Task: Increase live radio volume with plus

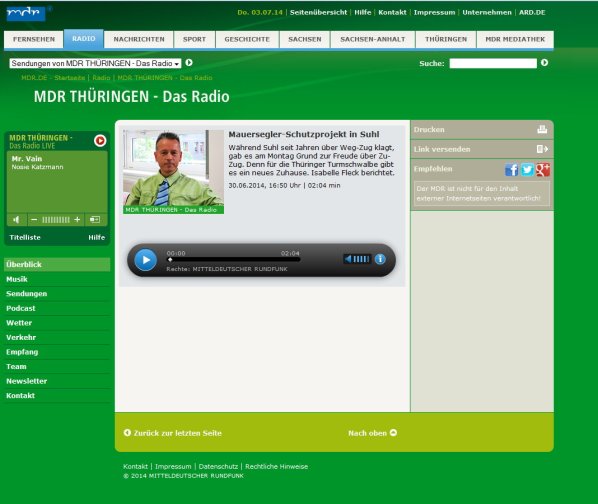Action: click(x=77, y=220)
